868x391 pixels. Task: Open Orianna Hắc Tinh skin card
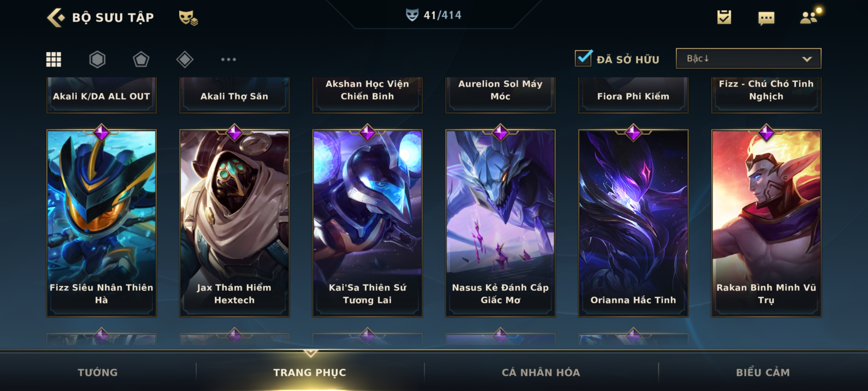click(x=633, y=223)
